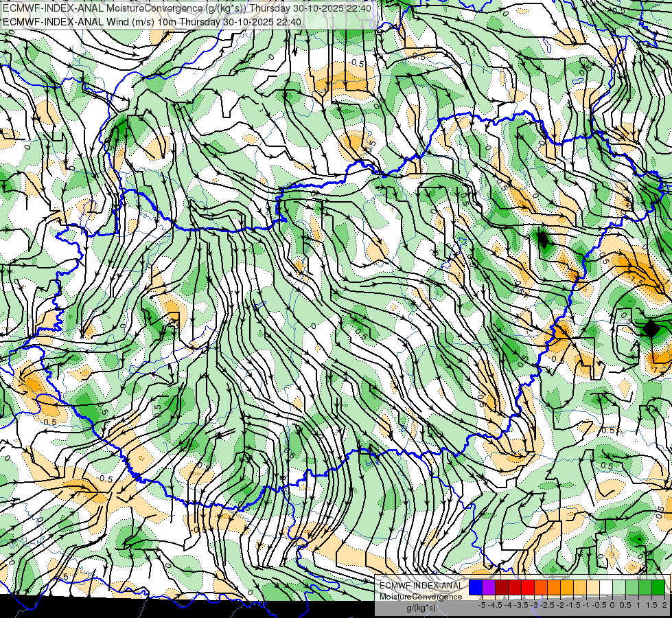Click the legend label 'ECMWF-INDEX-ANAL'

pyautogui.click(x=421, y=586)
